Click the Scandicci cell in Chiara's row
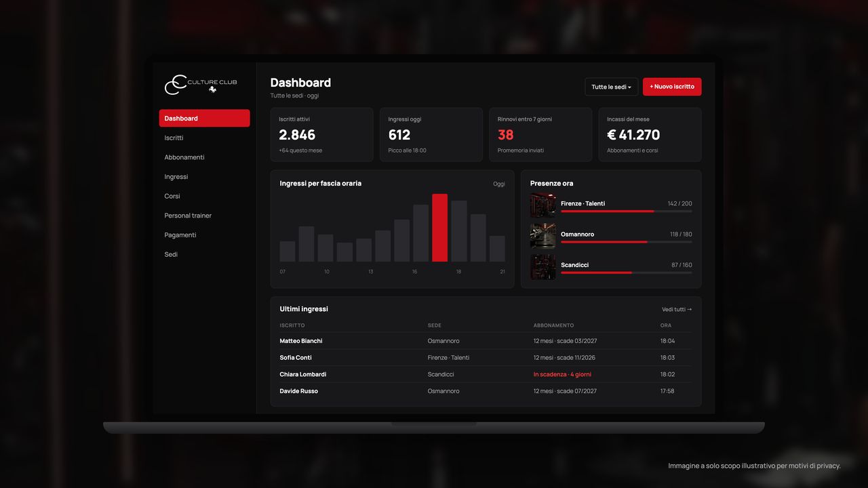Viewport: 868px width, 488px height. (441, 374)
